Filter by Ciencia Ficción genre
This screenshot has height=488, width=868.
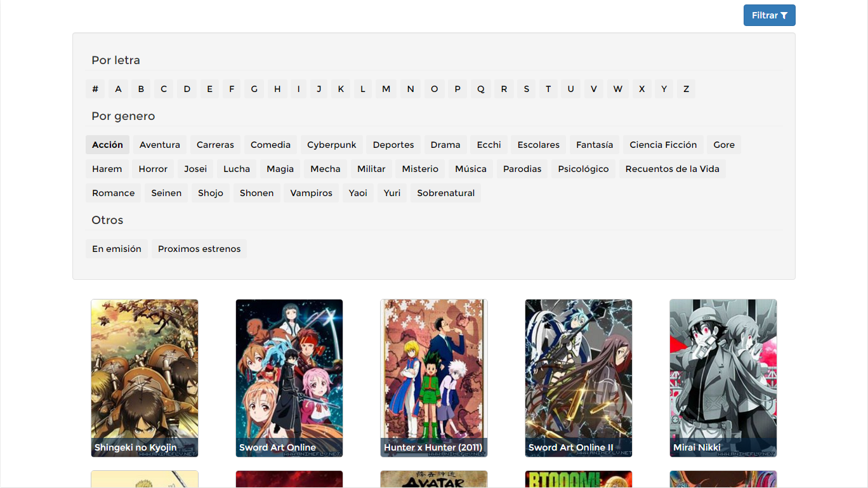[663, 145]
